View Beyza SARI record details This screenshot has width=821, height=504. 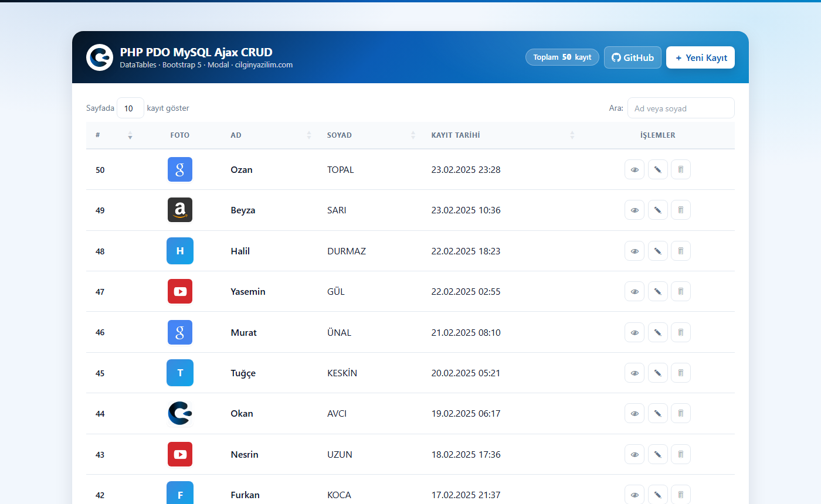[635, 210]
